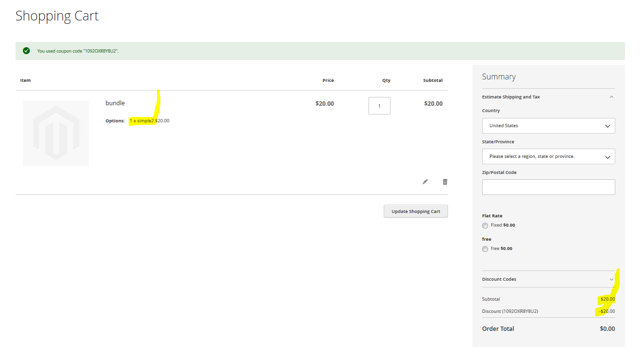Click the Qty column header
Image resolution: width=644 pixels, height=347 pixels.
pyautogui.click(x=386, y=80)
